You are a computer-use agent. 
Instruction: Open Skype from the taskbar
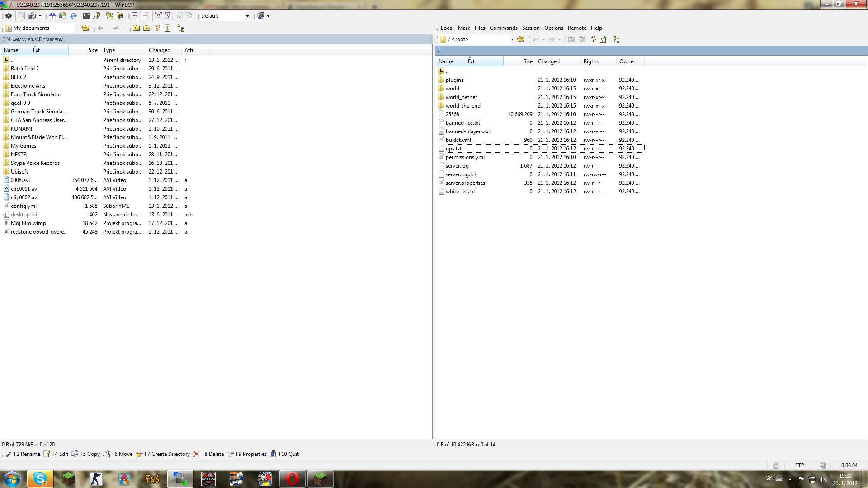pyautogui.click(x=40, y=479)
